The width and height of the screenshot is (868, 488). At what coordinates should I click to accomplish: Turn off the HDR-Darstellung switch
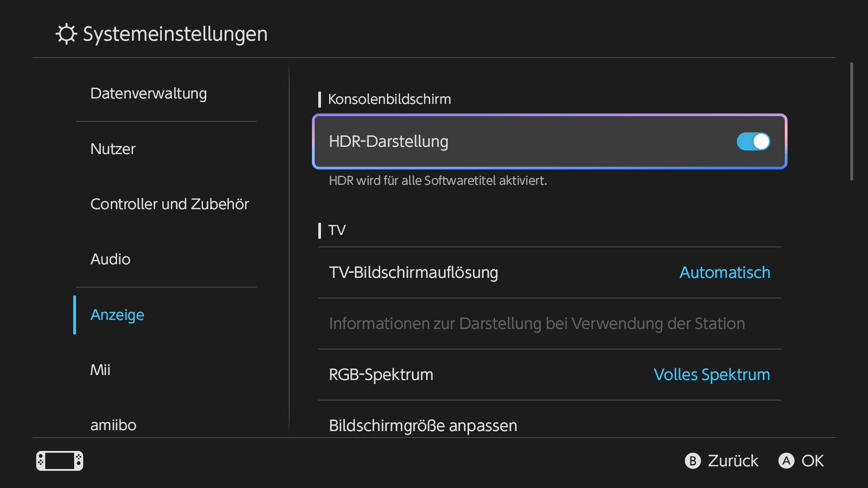(x=753, y=141)
